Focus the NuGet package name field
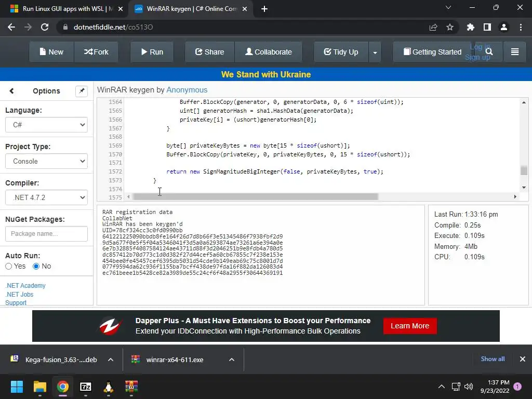This screenshot has height=399, width=532. click(46, 234)
